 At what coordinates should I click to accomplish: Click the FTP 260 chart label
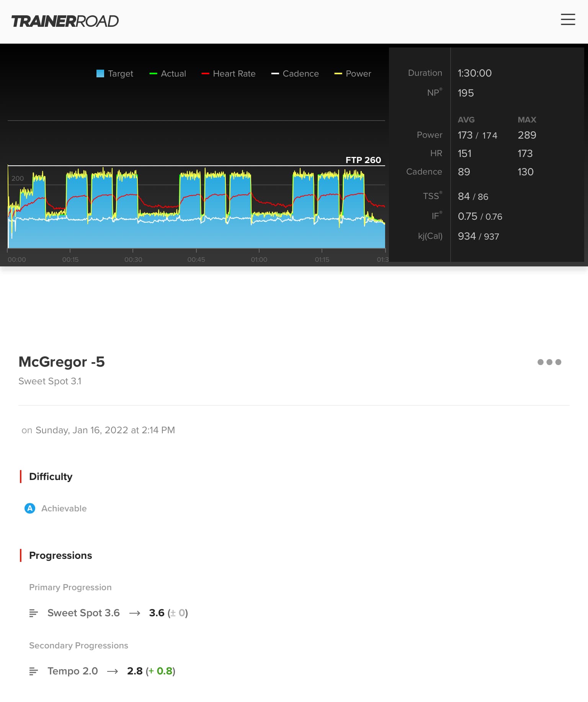(363, 160)
